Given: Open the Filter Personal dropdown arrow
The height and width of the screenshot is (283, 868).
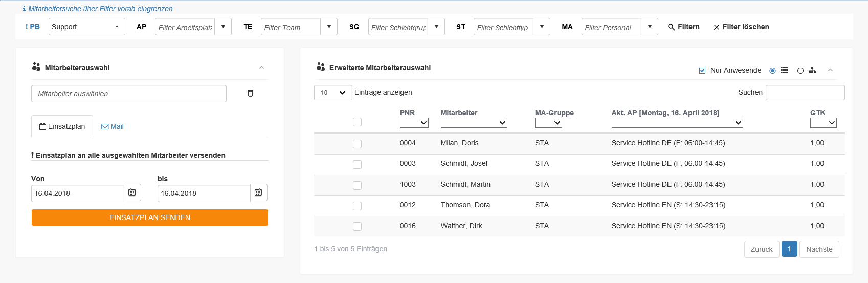Looking at the screenshot, I should (x=650, y=27).
